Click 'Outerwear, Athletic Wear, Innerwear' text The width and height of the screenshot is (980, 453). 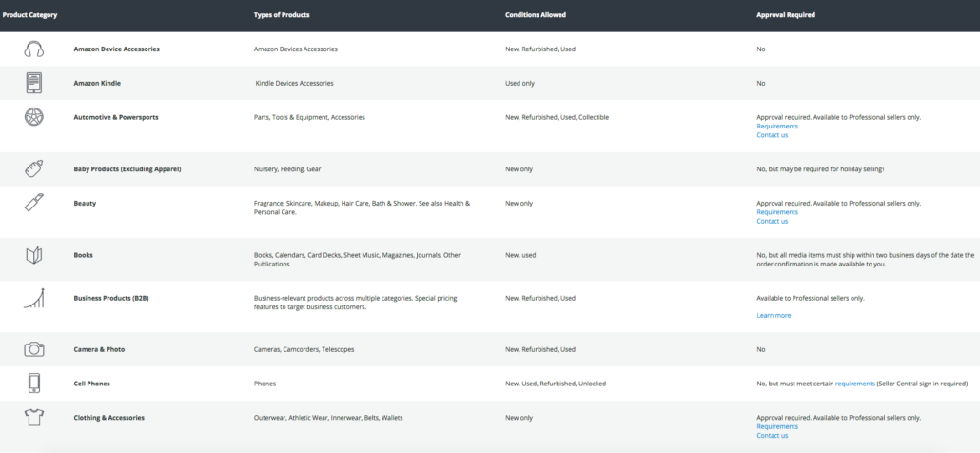click(328, 418)
